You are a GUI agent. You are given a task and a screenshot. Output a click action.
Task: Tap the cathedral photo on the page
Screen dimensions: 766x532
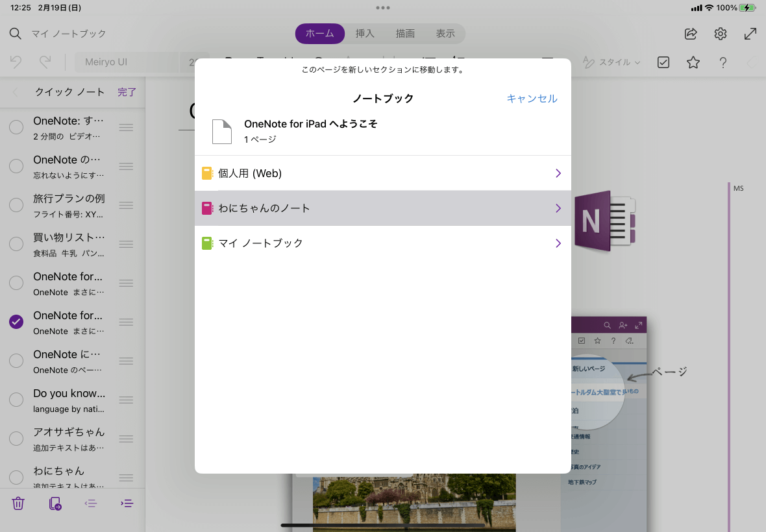click(x=414, y=503)
